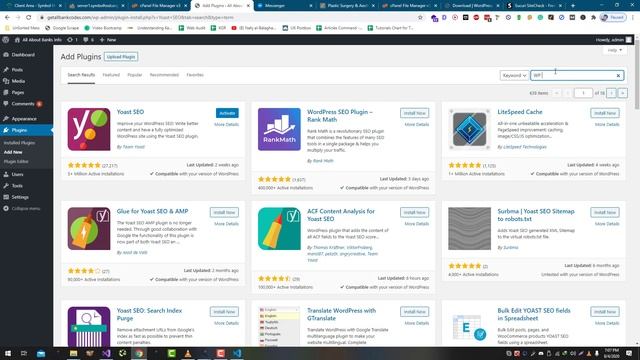Click the Upload Plugin button

(x=121, y=57)
